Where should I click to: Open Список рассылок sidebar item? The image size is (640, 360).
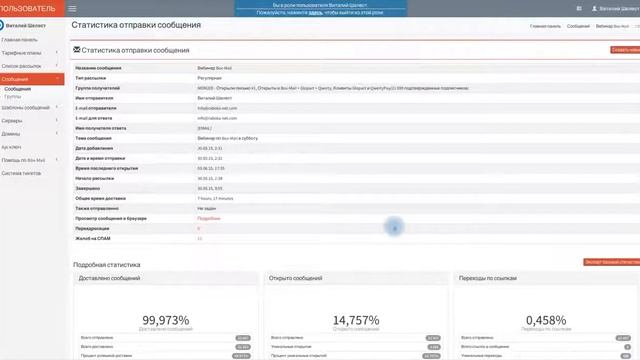(21, 66)
